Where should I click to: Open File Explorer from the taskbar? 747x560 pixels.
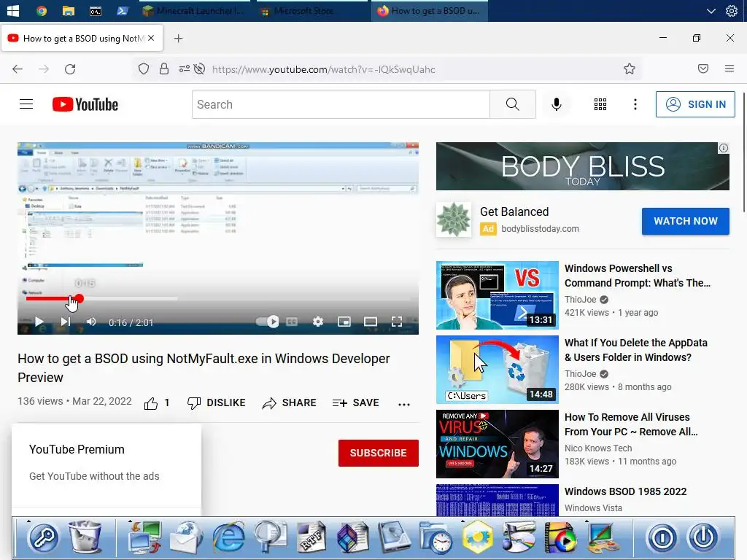coord(69,10)
